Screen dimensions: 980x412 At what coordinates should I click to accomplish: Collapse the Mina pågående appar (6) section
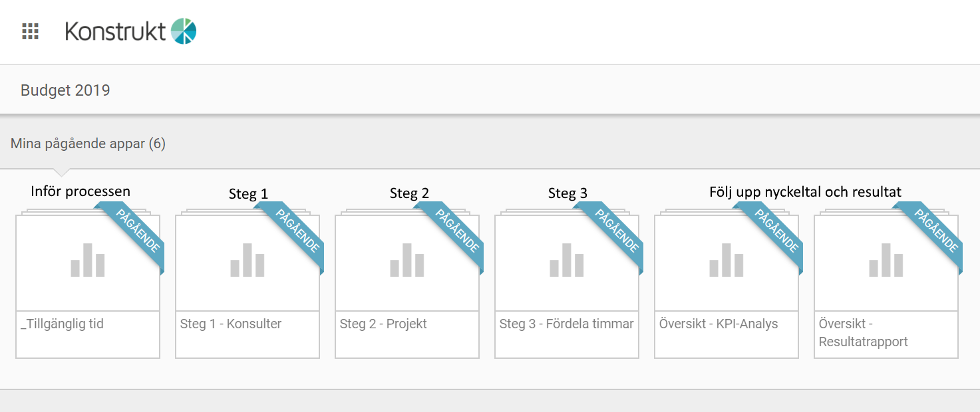pyautogui.click(x=88, y=144)
